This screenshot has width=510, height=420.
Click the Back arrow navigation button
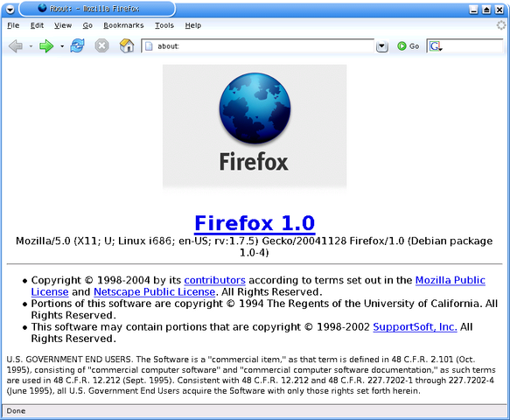coord(16,45)
